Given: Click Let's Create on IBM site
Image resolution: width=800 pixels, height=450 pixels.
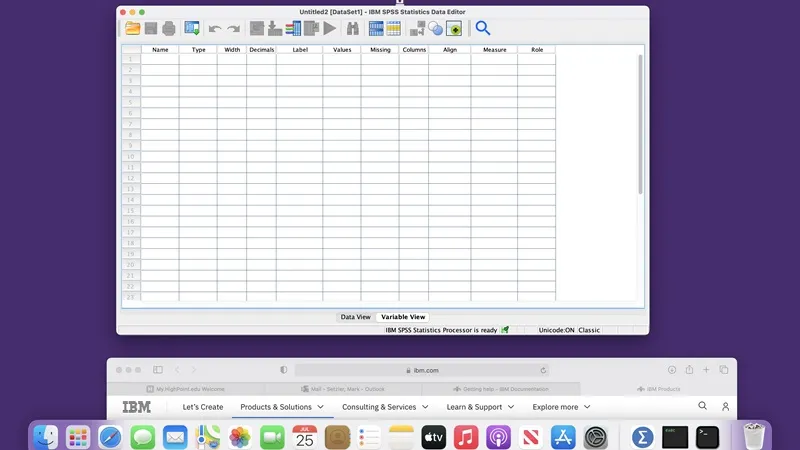Looking at the screenshot, I should tap(203, 407).
